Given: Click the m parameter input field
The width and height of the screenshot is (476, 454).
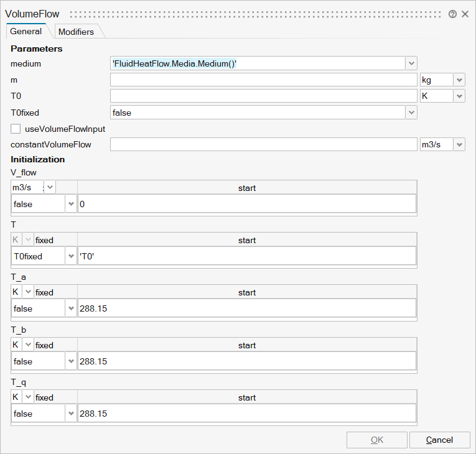Looking at the screenshot, I should pos(263,80).
